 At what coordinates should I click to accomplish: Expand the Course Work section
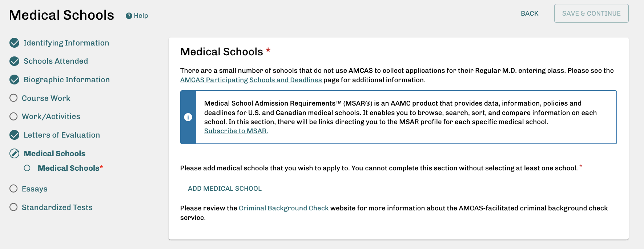tap(46, 98)
